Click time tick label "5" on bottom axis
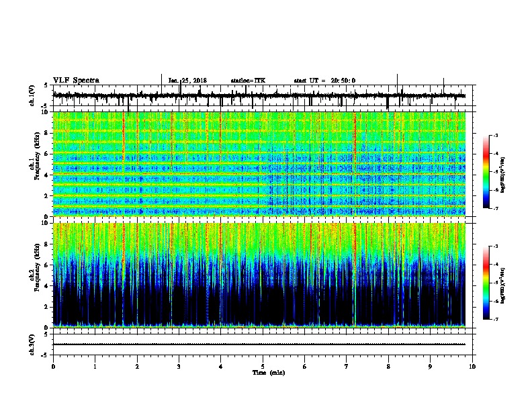 263,367
